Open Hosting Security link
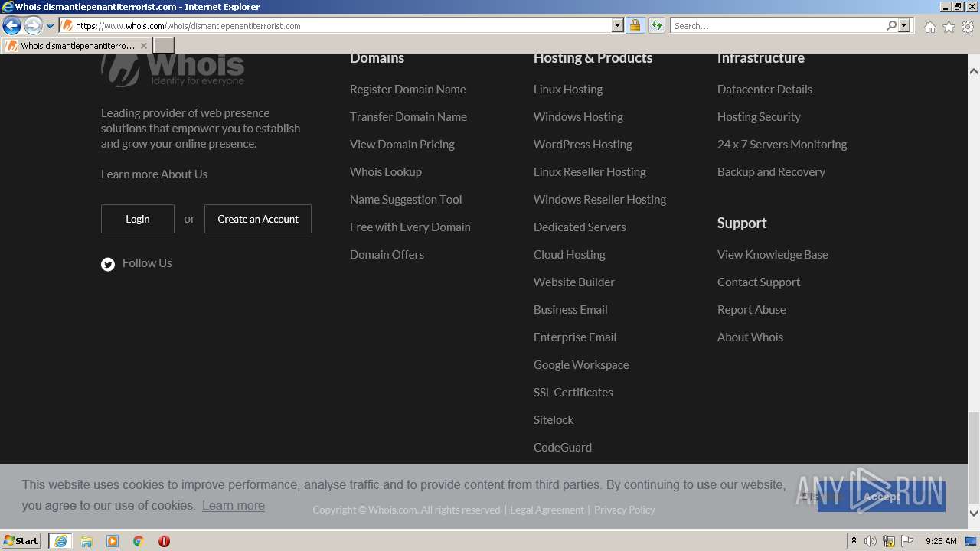Viewport: 980px width, 551px height. [x=759, y=117]
